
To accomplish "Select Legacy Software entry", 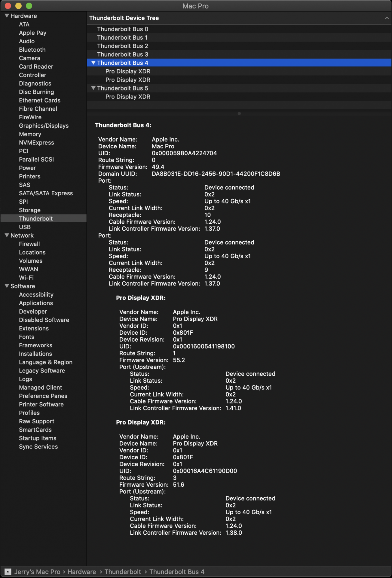I will coord(42,370).
